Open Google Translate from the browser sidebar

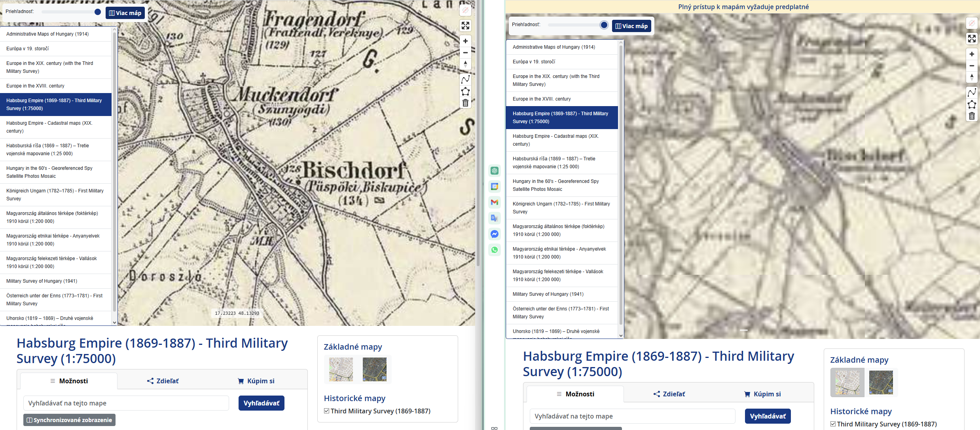[x=495, y=218]
